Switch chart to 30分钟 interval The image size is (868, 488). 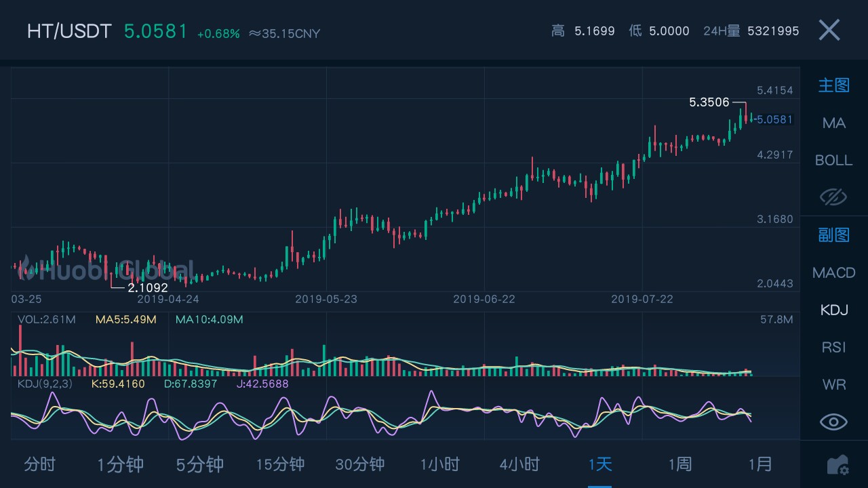click(360, 464)
